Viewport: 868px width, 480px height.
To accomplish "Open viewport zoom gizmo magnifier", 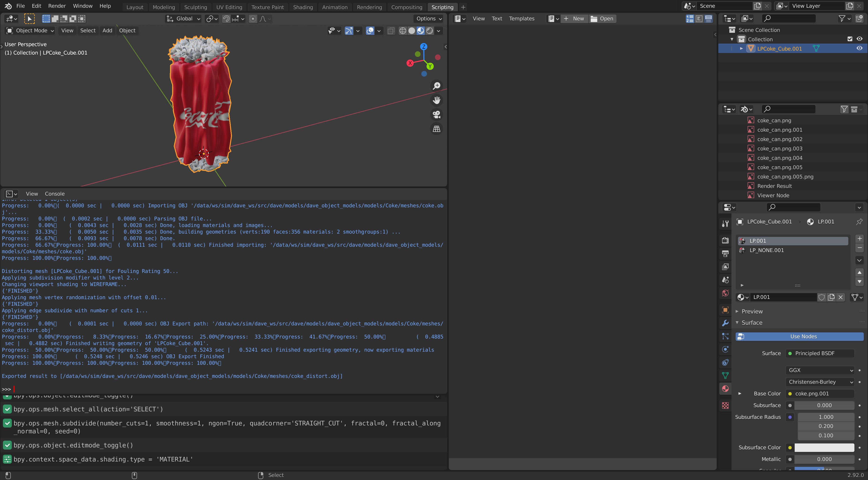I will [437, 86].
